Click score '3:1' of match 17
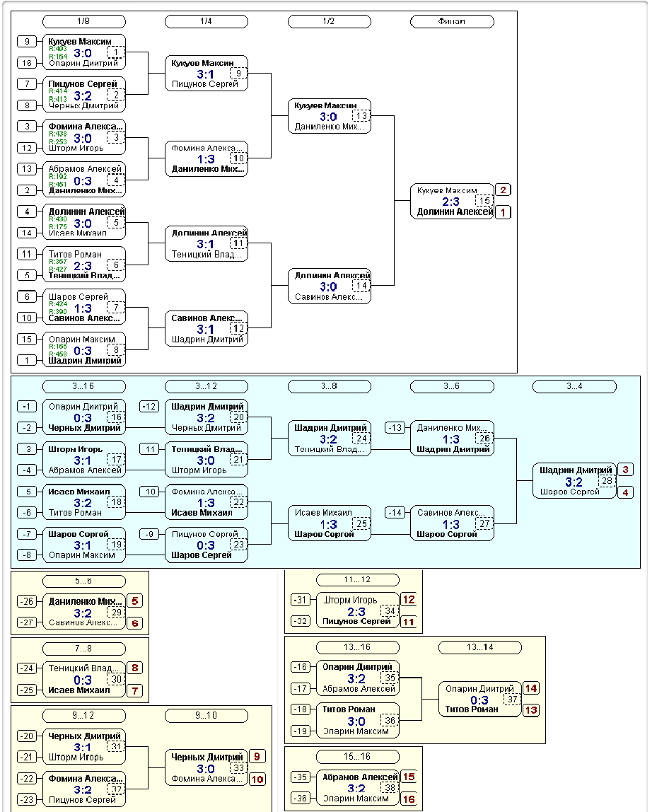The height and width of the screenshot is (812, 669). click(83, 461)
